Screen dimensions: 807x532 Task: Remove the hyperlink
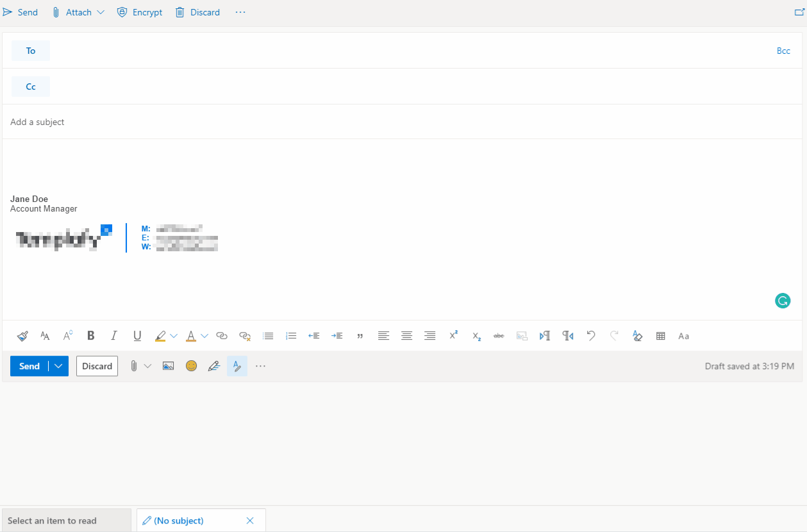coord(245,336)
